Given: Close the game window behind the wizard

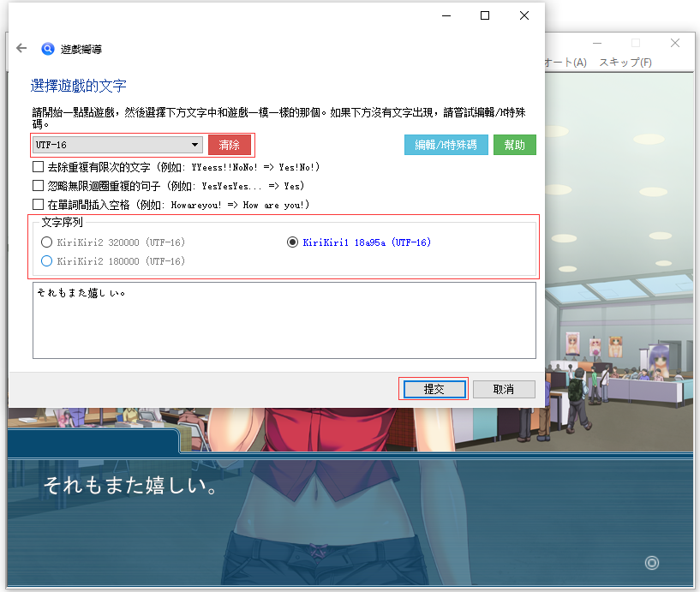Looking at the screenshot, I should (675, 43).
